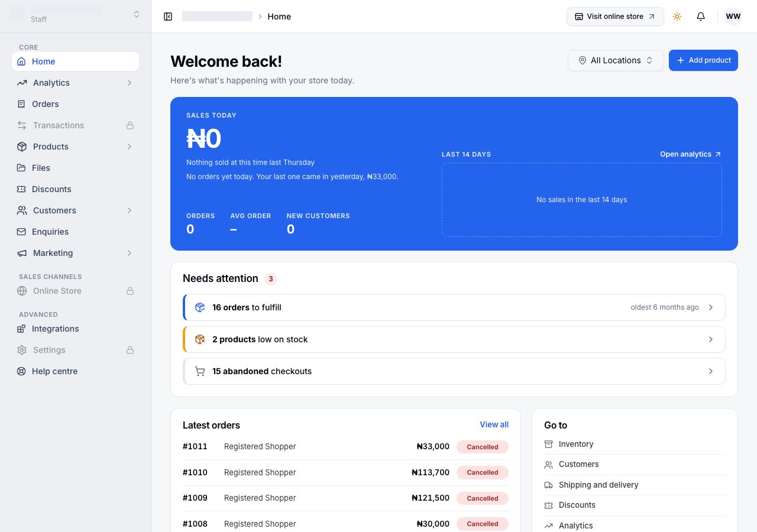Expand the Analytics sidebar submenu
Screen dimensions: 757x532
pos(130,83)
